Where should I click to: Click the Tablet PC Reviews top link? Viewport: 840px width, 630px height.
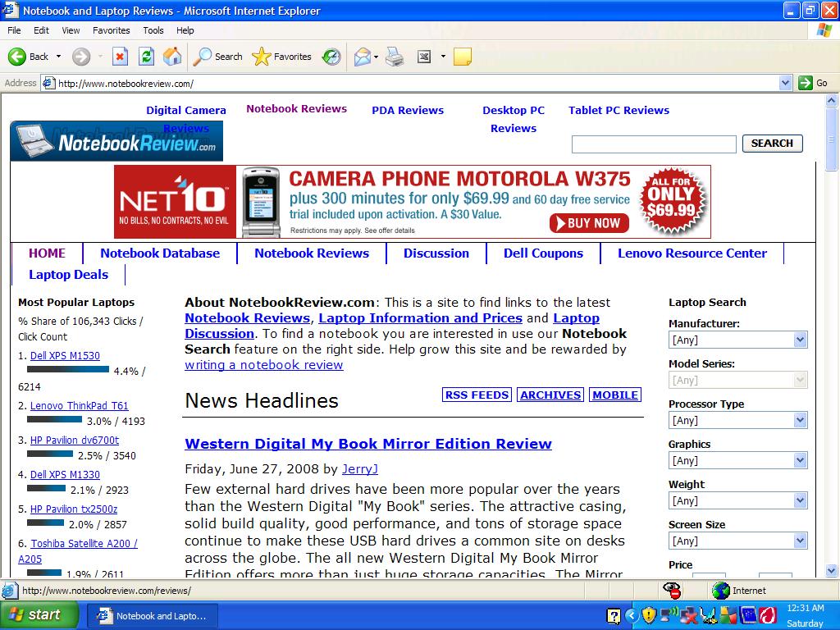coord(619,111)
